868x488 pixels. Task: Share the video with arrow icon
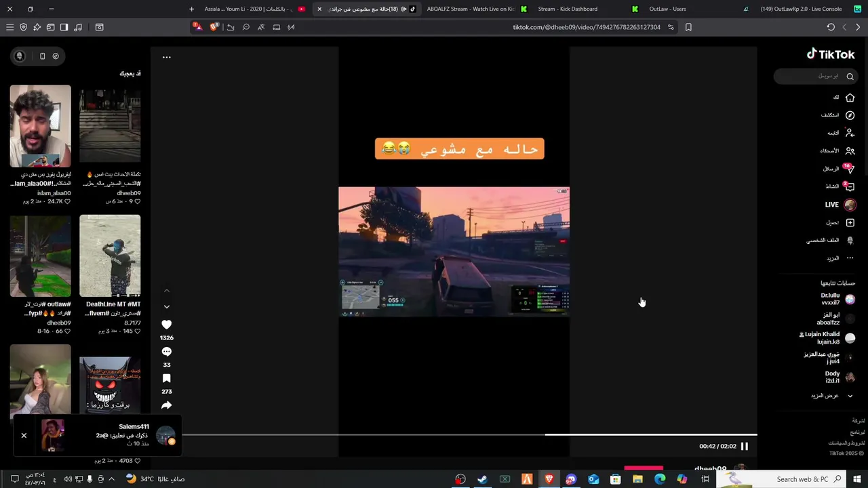click(166, 405)
